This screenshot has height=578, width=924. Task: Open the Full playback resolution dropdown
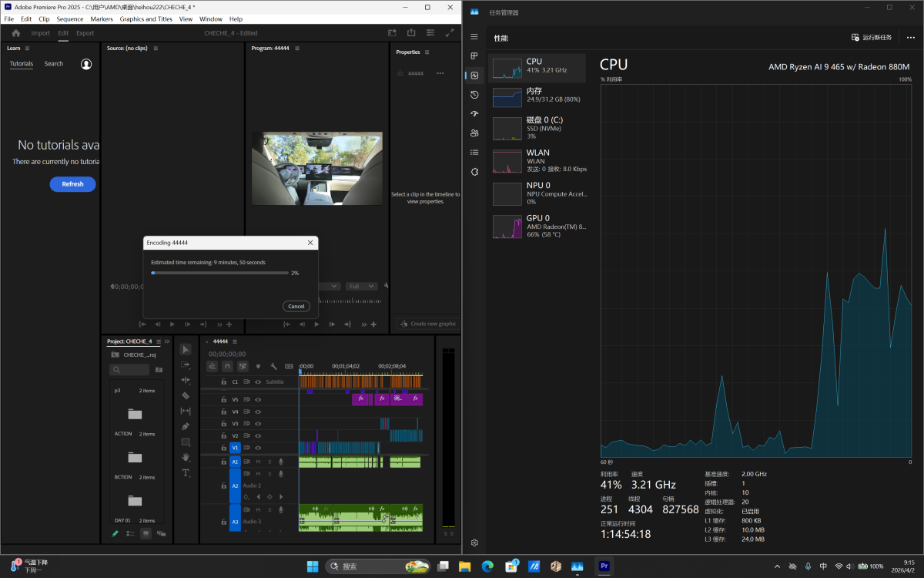coord(361,286)
